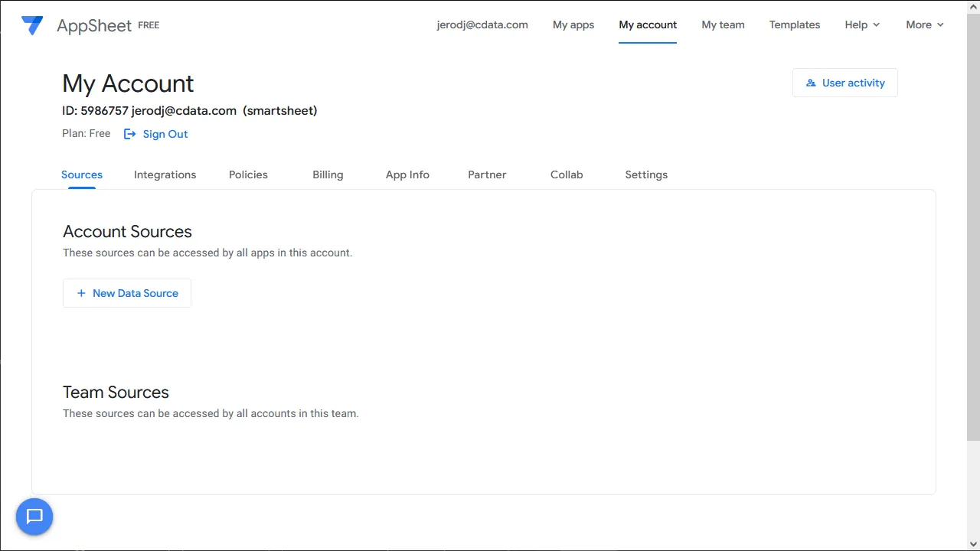The height and width of the screenshot is (551, 980).
Task: Select My account in top navigation
Action: tap(648, 24)
